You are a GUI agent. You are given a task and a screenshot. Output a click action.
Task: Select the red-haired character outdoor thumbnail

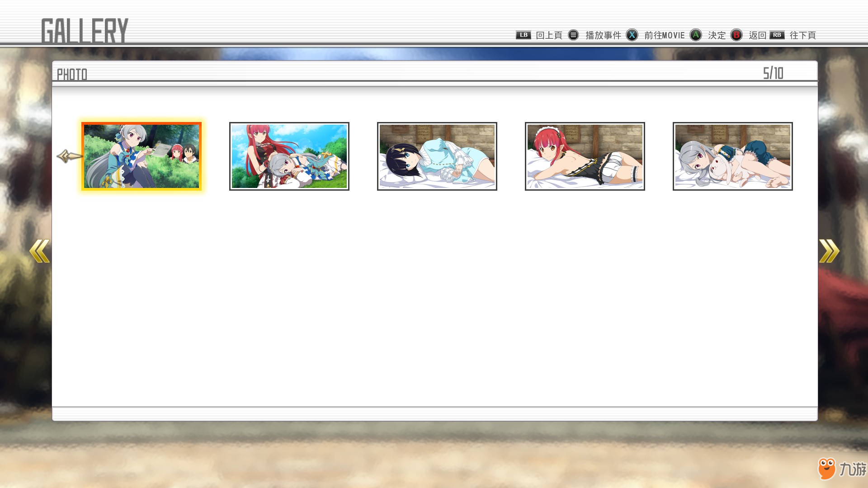[289, 155]
